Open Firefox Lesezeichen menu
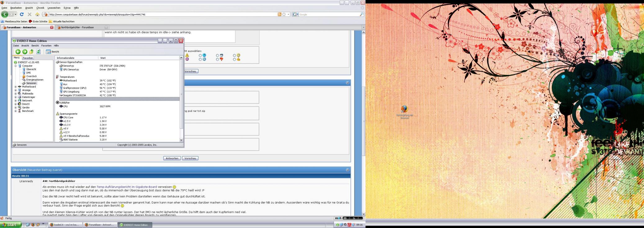Screen dimensions: 644x228 pos(54,8)
